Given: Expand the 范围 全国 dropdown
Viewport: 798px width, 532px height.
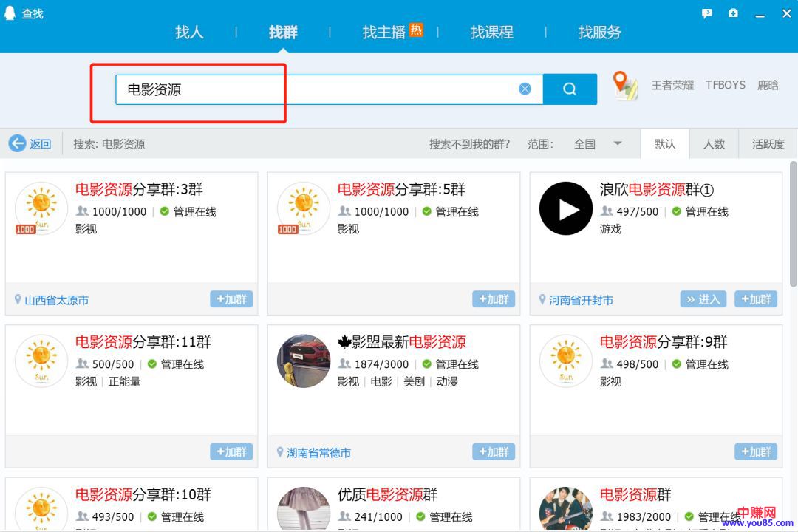Looking at the screenshot, I should click(x=618, y=143).
